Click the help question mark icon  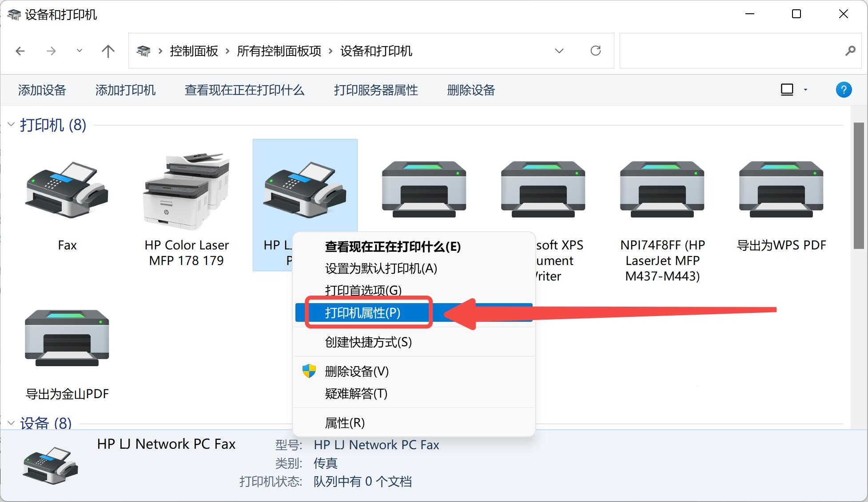(x=844, y=90)
